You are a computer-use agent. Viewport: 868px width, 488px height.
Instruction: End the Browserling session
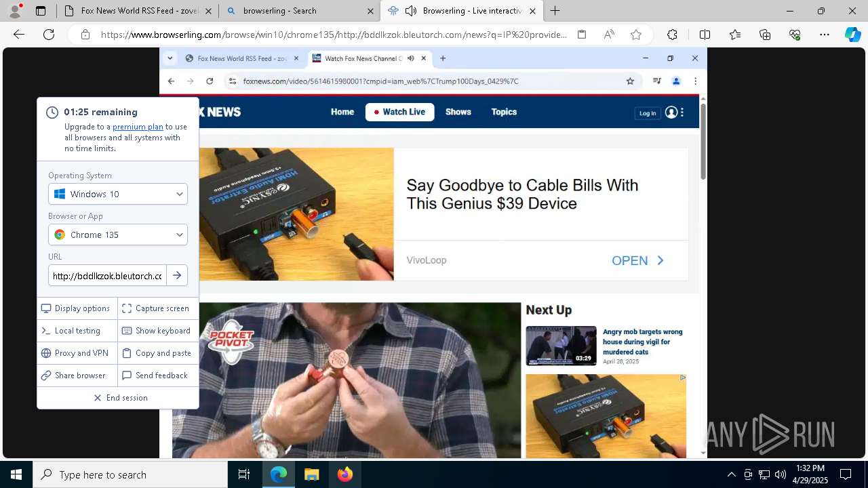click(x=118, y=398)
